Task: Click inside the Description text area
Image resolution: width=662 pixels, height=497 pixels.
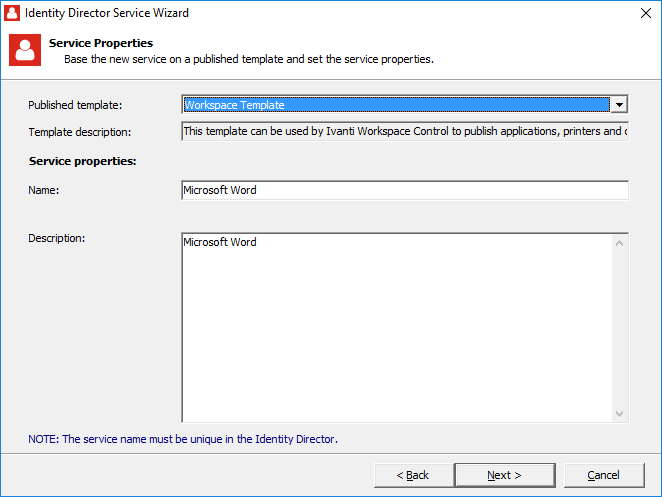Action: point(396,327)
